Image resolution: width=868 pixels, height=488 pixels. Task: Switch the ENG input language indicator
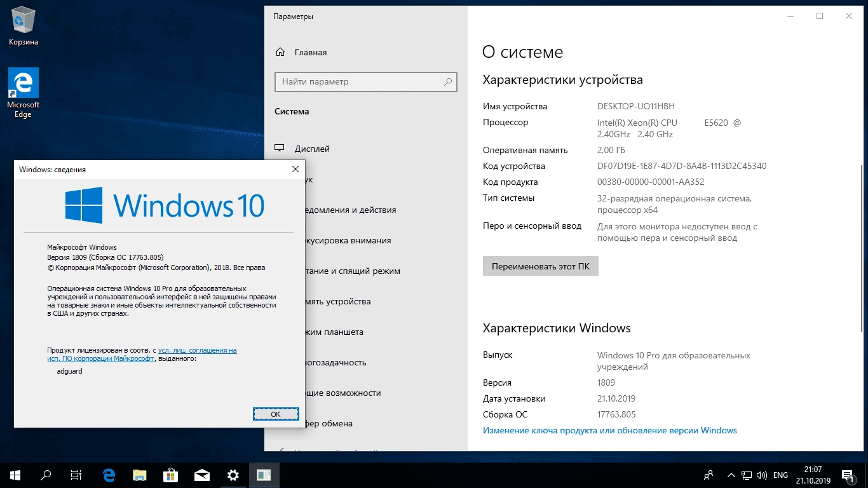pyautogui.click(x=780, y=475)
